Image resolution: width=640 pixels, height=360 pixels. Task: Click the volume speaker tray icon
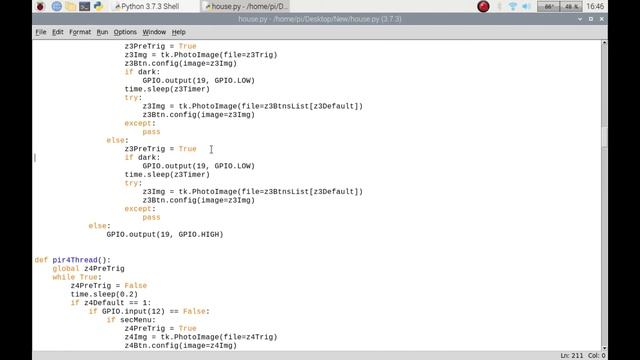click(526, 6)
